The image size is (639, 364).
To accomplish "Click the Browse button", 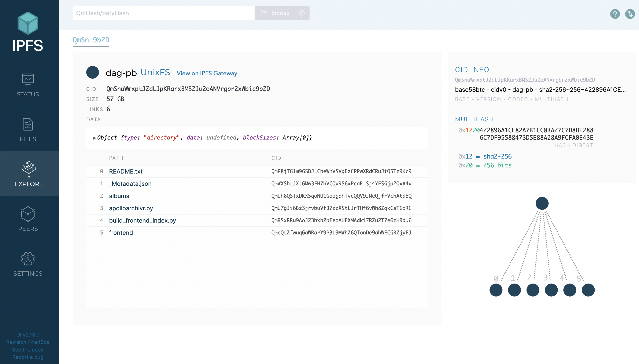I will [282, 13].
